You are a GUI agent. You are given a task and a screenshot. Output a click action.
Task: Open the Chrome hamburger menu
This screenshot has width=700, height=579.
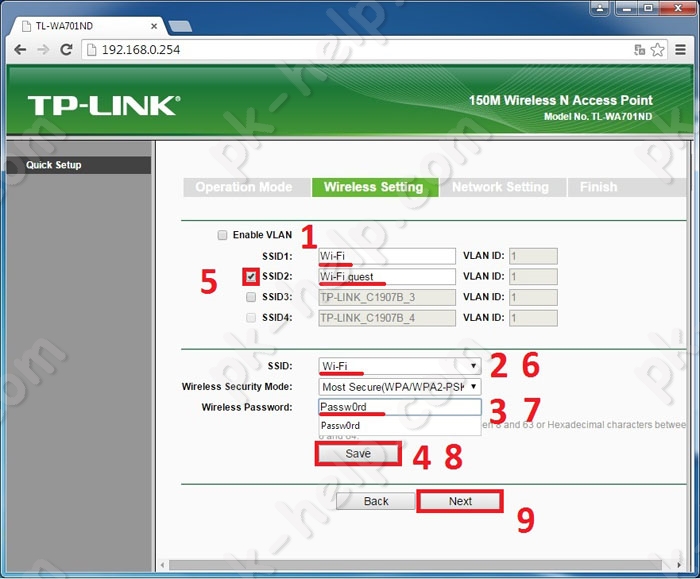pyautogui.click(x=680, y=50)
